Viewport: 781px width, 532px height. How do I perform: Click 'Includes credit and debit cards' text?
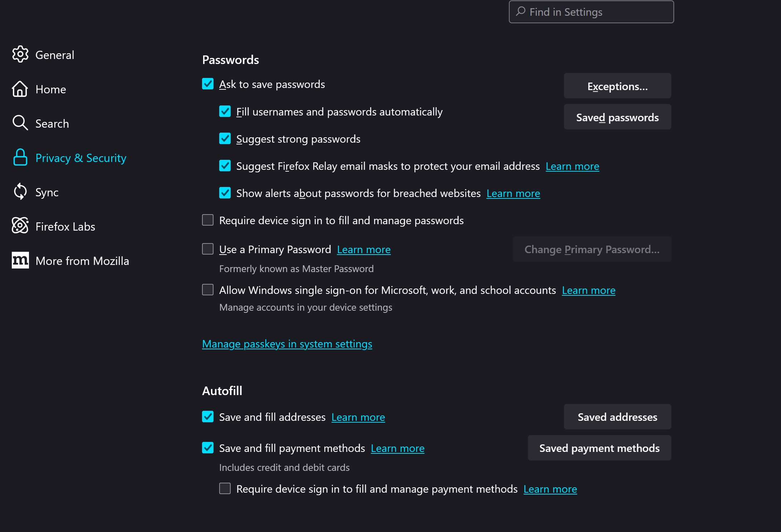pos(284,468)
